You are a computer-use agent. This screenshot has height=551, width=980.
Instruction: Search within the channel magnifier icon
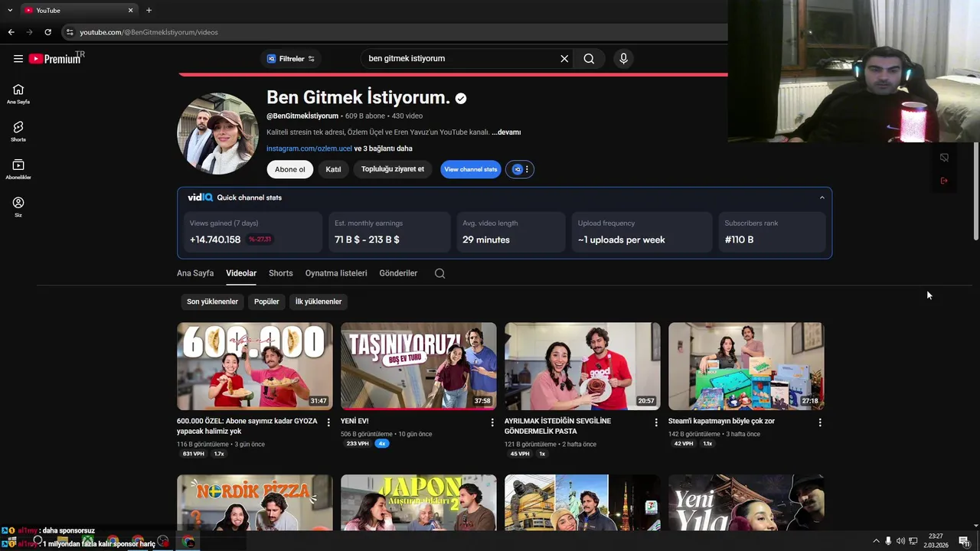pos(439,273)
